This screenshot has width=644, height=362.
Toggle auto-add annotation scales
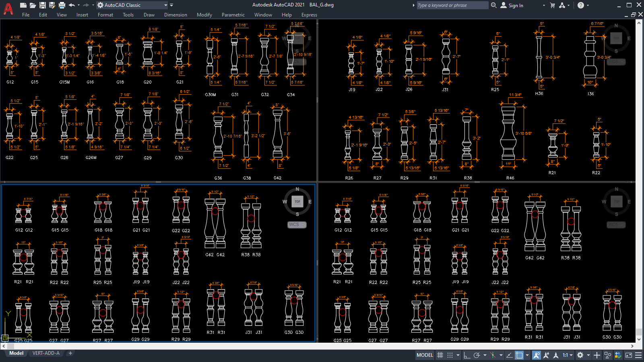(x=546, y=355)
